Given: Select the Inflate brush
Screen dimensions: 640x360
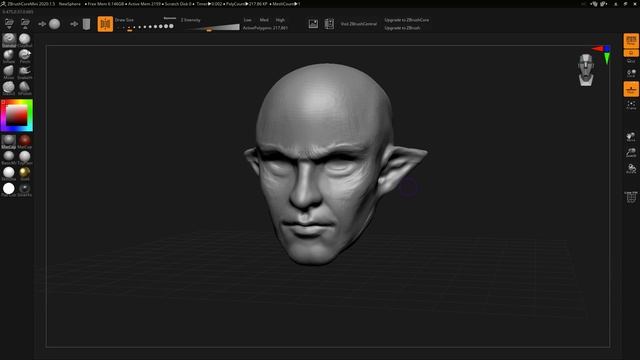Looking at the screenshot, I should [9, 56].
